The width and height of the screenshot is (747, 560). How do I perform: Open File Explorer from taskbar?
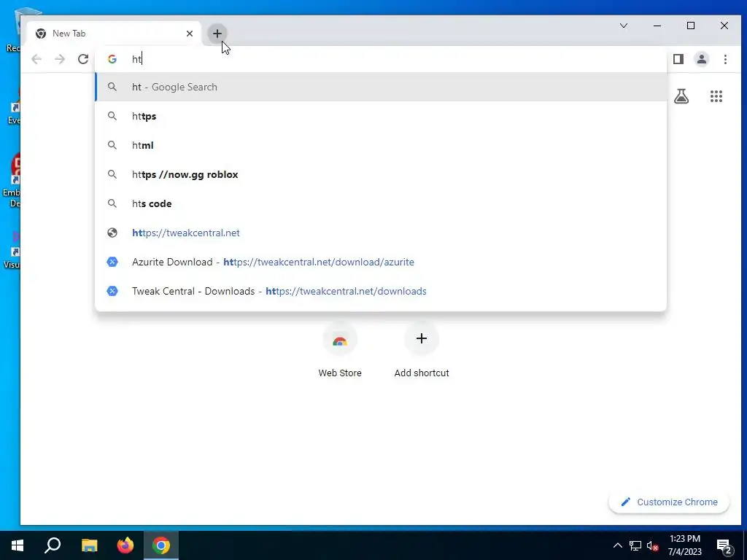[89, 545]
